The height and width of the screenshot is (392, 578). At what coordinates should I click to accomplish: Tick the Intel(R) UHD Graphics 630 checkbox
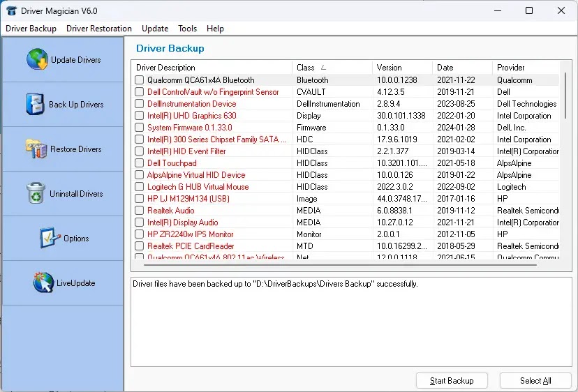(139, 115)
